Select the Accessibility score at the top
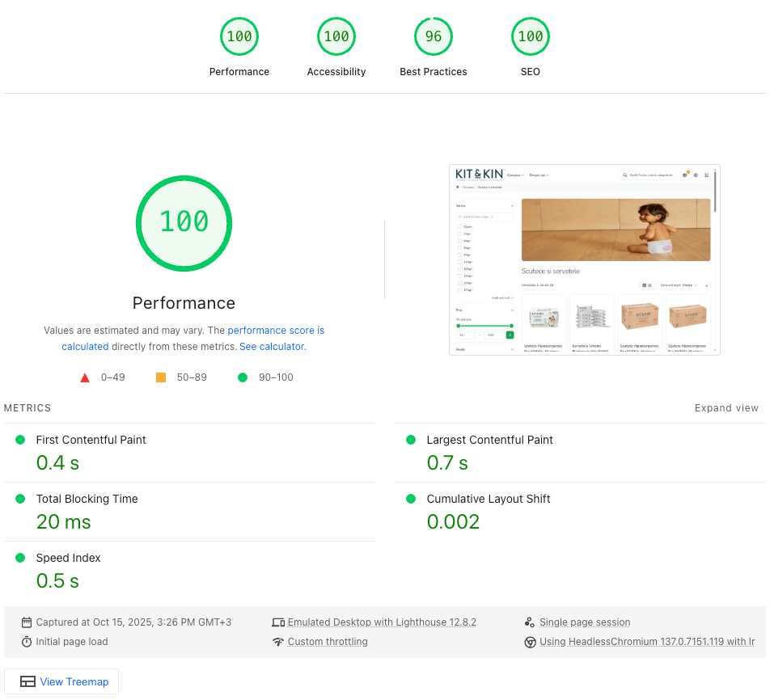Image resolution: width=770 pixels, height=700 pixels. [x=336, y=36]
